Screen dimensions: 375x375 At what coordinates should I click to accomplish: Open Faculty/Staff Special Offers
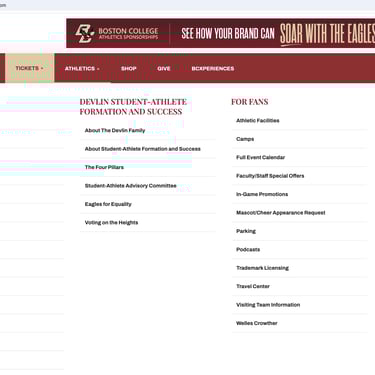(270, 176)
